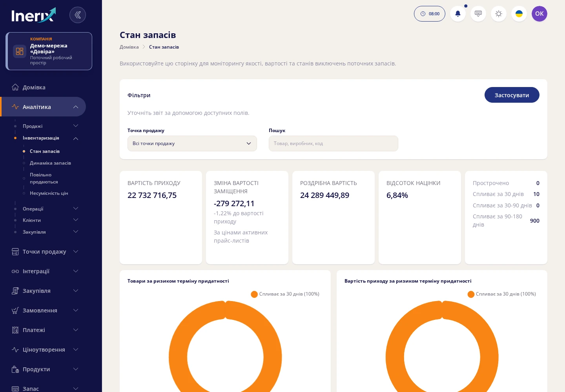Collapse the Інвентаризація submenu
Image resolution: width=565 pixels, height=392 pixels.
[76, 138]
